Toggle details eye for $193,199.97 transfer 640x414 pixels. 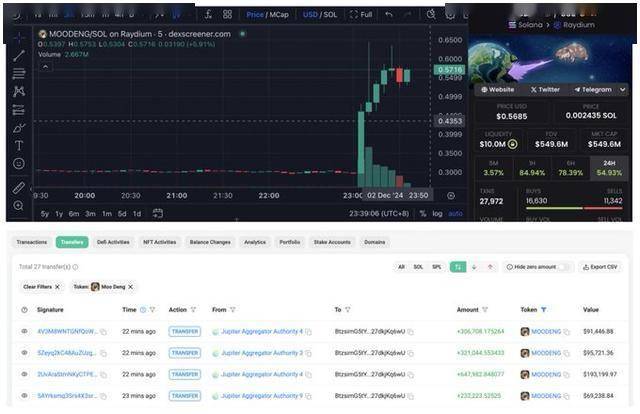pyautogui.click(x=24, y=374)
